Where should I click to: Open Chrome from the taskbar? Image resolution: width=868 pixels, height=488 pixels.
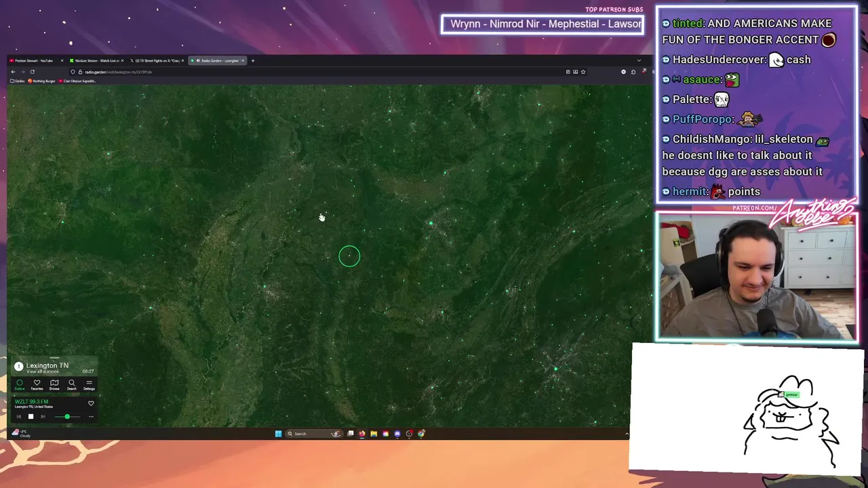(x=421, y=434)
